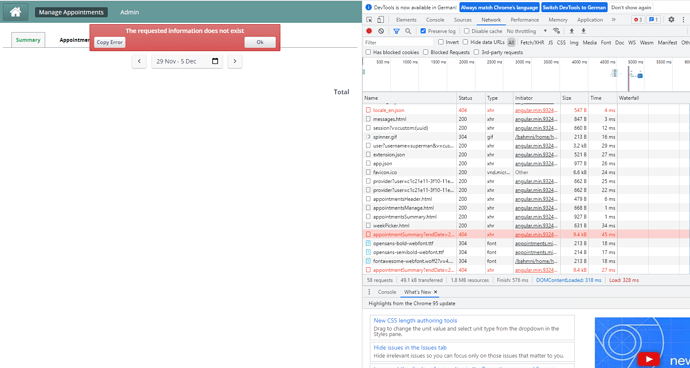Dismiss the error with Ok

[260, 42]
